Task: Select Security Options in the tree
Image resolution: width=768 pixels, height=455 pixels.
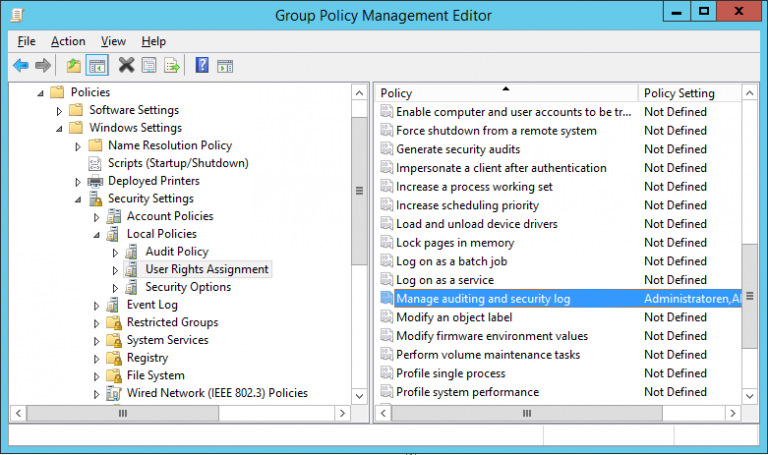Action: click(188, 287)
